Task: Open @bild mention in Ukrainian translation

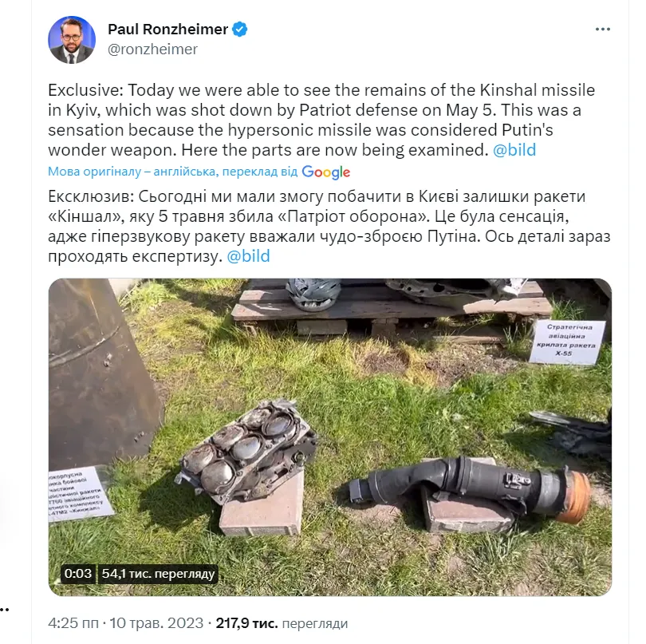Action: click(x=248, y=256)
